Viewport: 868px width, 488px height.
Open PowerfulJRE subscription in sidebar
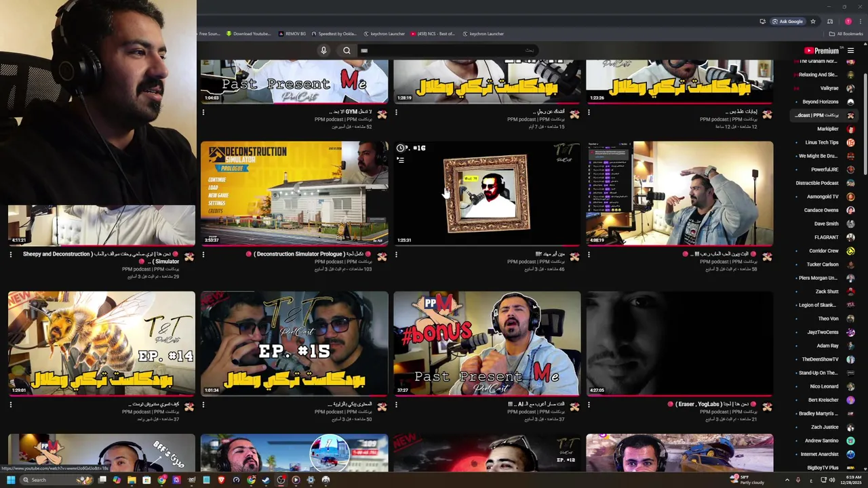click(x=823, y=169)
